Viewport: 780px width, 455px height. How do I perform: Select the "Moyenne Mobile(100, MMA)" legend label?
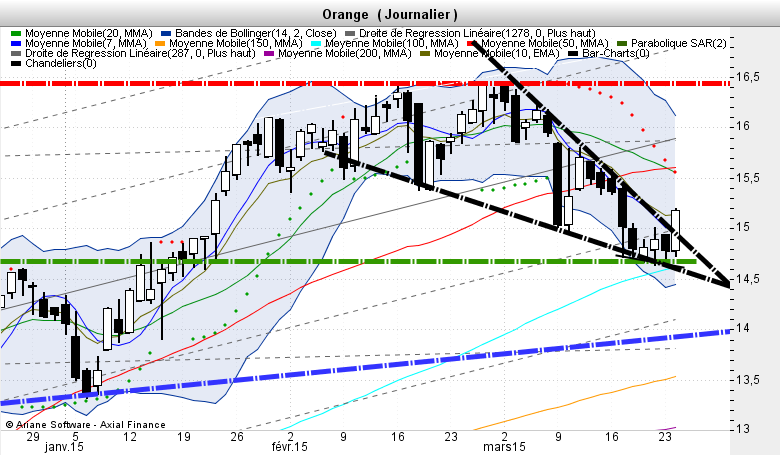391,43
